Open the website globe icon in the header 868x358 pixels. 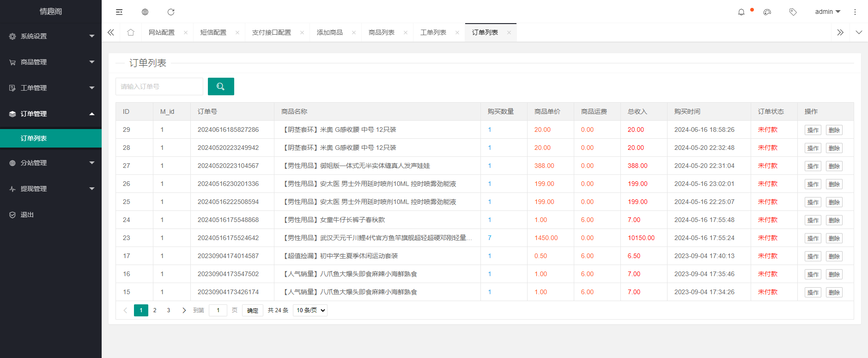(145, 12)
